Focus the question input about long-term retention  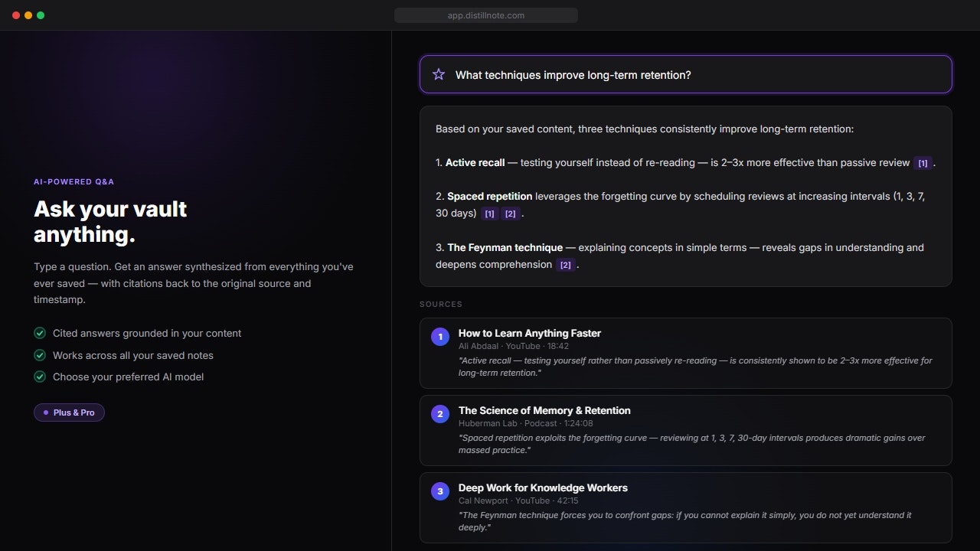point(686,74)
